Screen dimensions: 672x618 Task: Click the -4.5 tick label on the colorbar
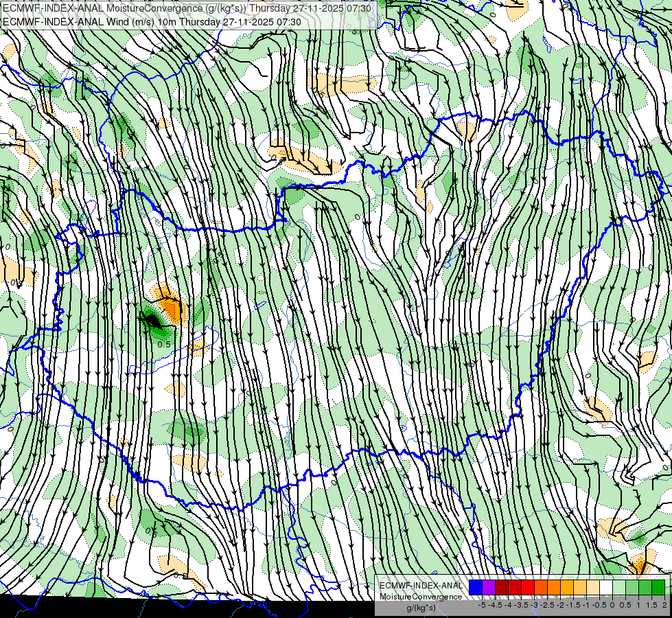495,605
